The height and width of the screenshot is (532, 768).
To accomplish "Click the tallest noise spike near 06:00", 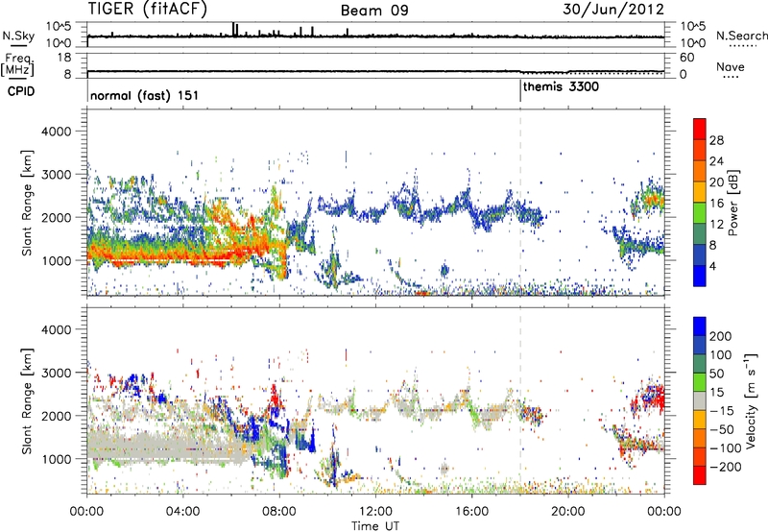I will (233, 30).
